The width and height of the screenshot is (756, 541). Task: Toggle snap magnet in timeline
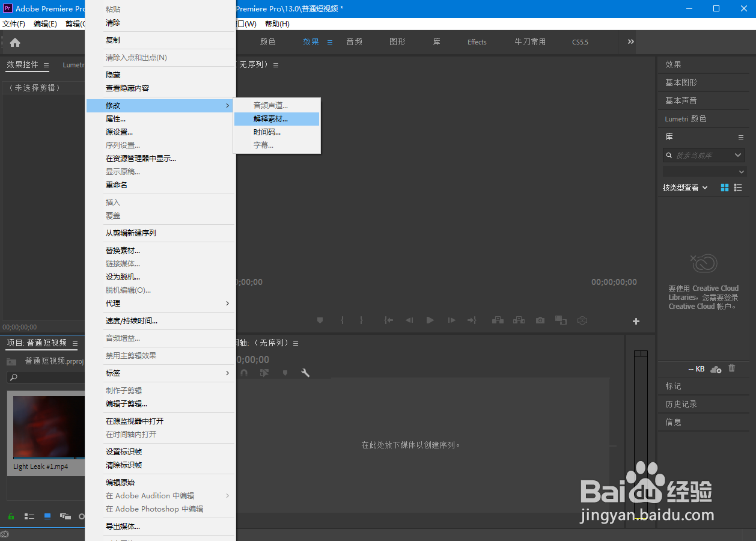[244, 373]
